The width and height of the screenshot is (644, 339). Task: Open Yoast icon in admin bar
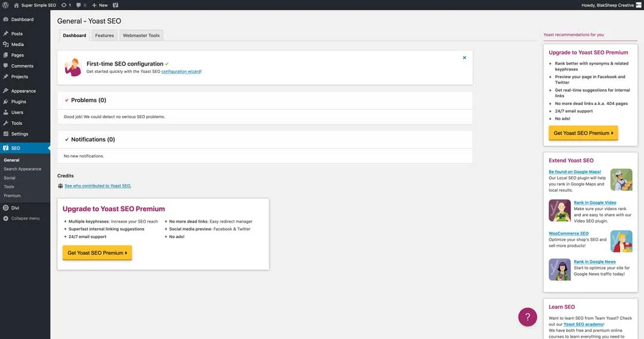point(116,5)
